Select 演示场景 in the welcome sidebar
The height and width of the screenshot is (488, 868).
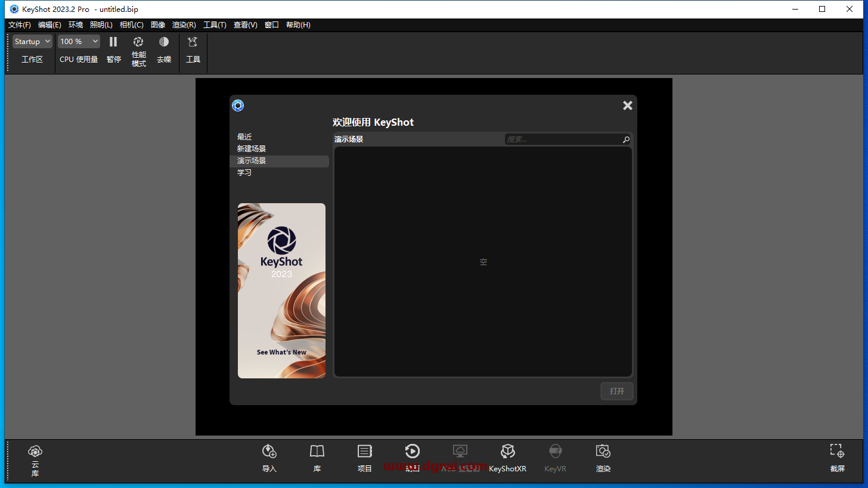(x=279, y=161)
